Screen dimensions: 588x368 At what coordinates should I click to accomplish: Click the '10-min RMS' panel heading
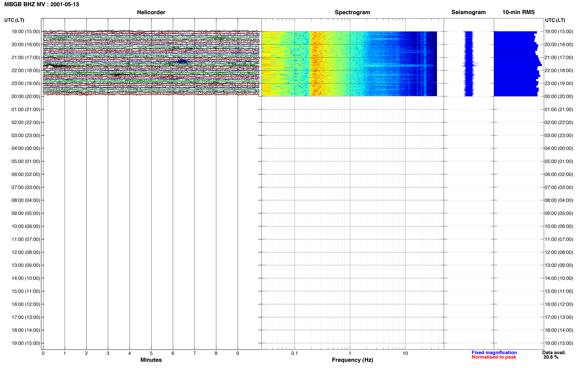click(x=518, y=12)
